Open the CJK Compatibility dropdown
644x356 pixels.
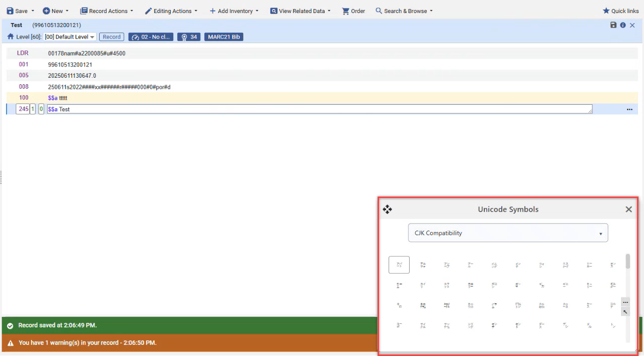click(508, 233)
